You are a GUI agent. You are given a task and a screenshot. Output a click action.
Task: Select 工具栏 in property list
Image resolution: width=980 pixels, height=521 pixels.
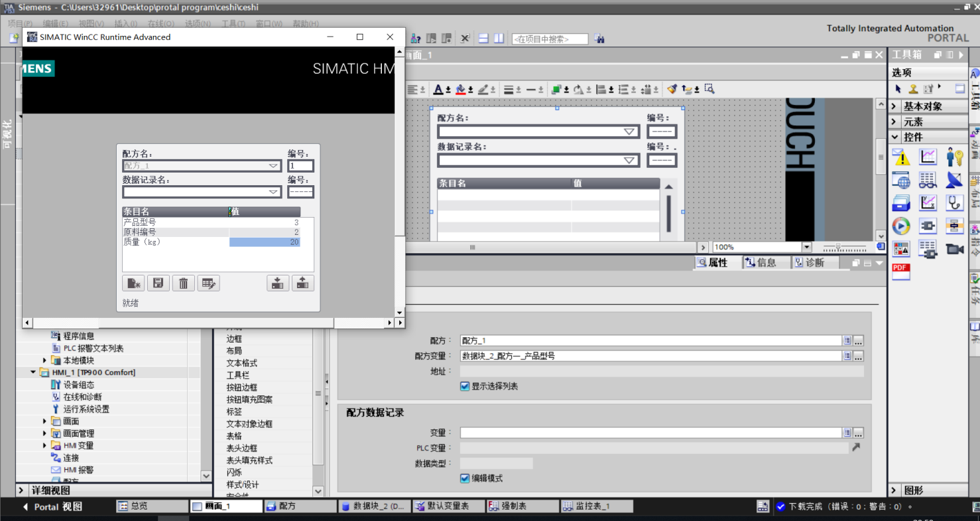pos(237,375)
